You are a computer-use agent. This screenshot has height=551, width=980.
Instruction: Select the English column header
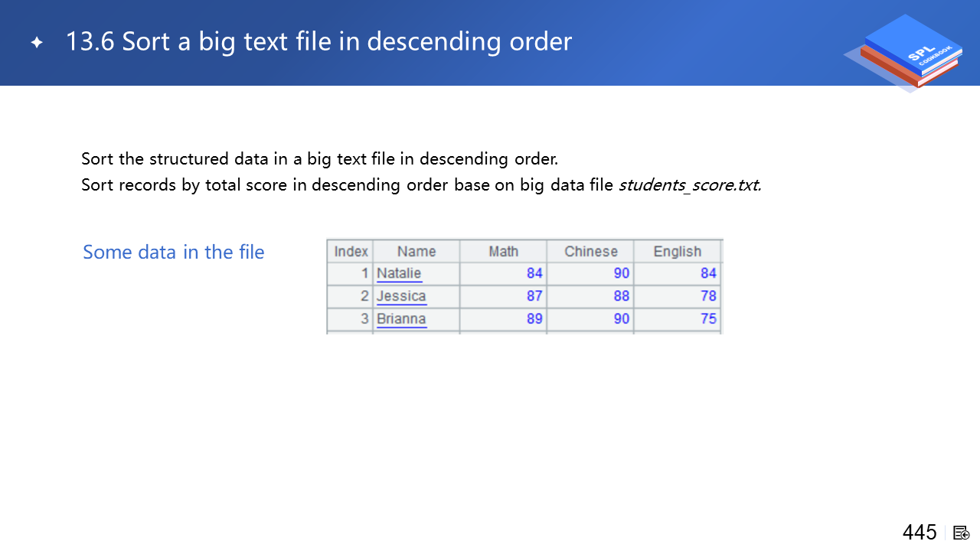pyautogui.click(x=677, y=252)
